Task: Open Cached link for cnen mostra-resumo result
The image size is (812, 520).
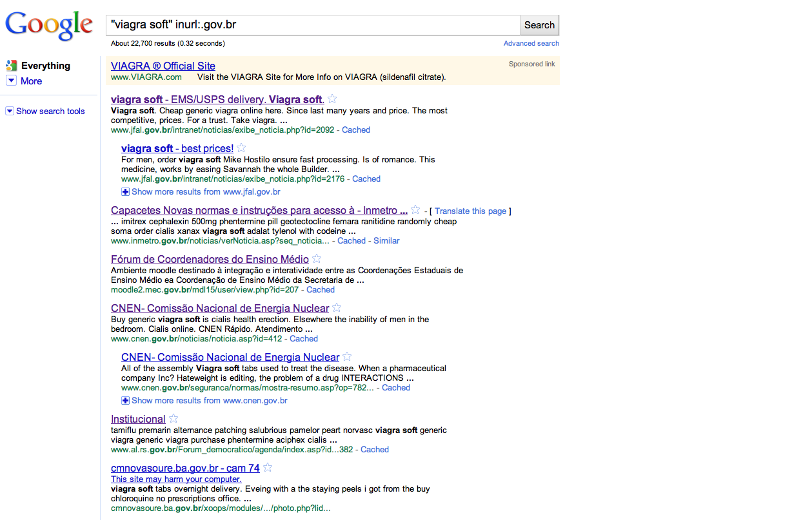Action: (x=396, y=387)
